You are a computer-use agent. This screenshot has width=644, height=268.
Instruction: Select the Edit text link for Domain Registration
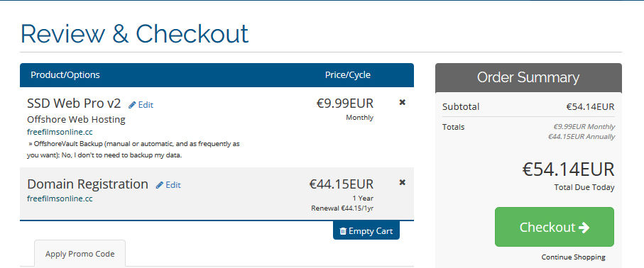click(173, 185)
